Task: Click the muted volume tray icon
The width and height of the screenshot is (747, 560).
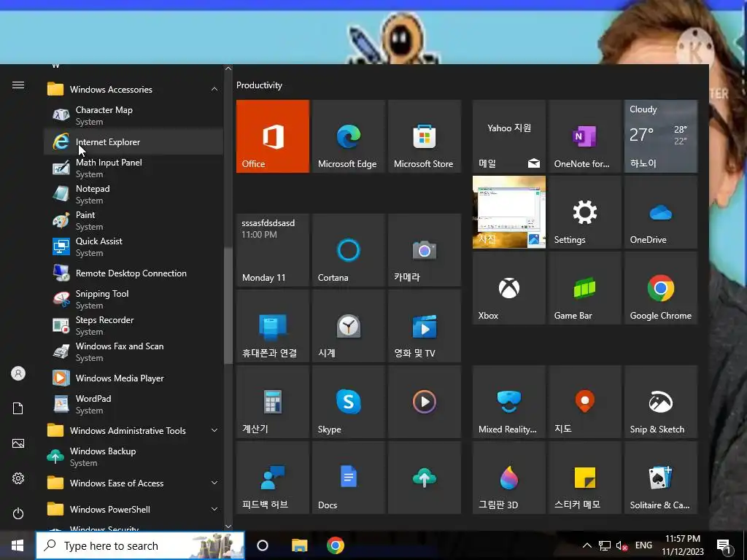Action: pos(622,545)
